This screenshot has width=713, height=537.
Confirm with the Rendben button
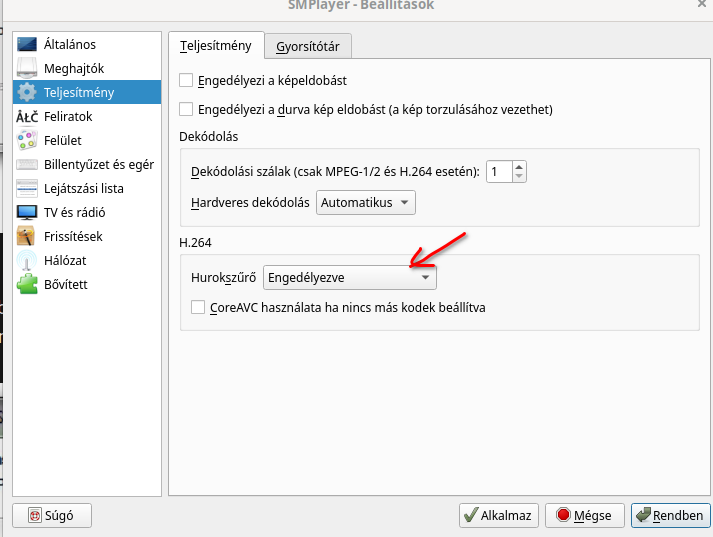coord(671,515)
